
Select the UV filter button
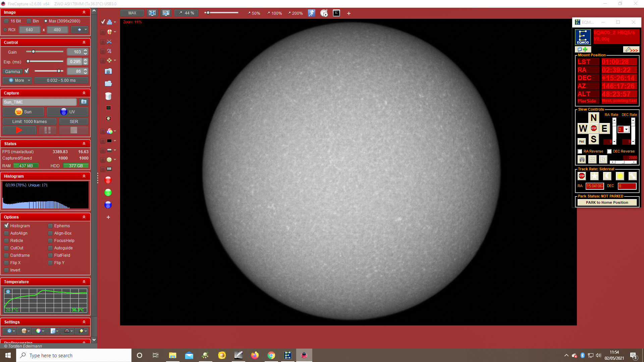pyautogui.click(x=67, y=112)
